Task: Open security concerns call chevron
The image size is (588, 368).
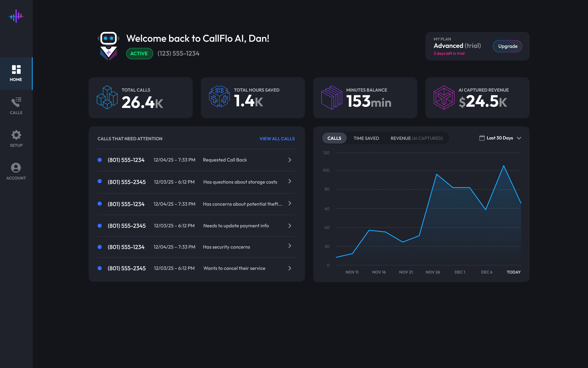Action: click(290, 246)
